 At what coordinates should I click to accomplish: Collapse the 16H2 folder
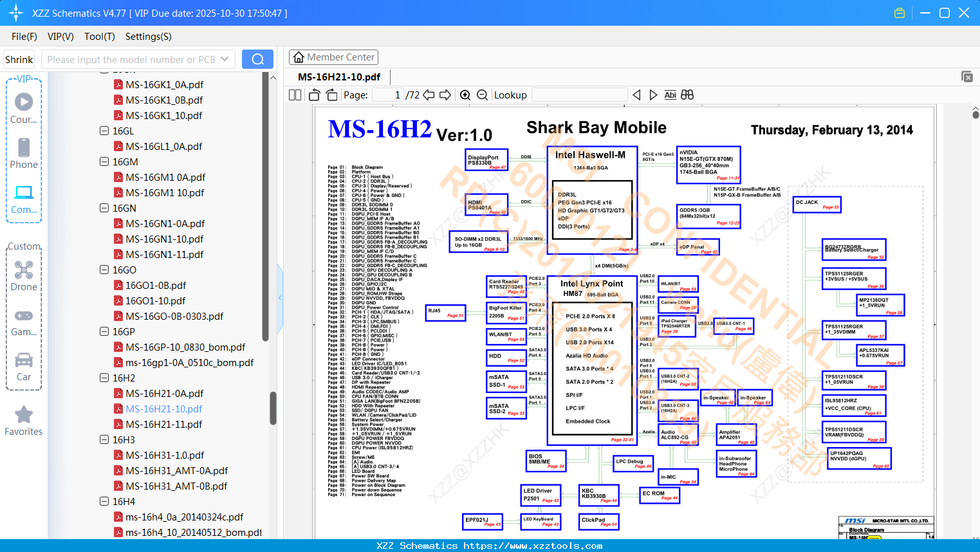104,378
